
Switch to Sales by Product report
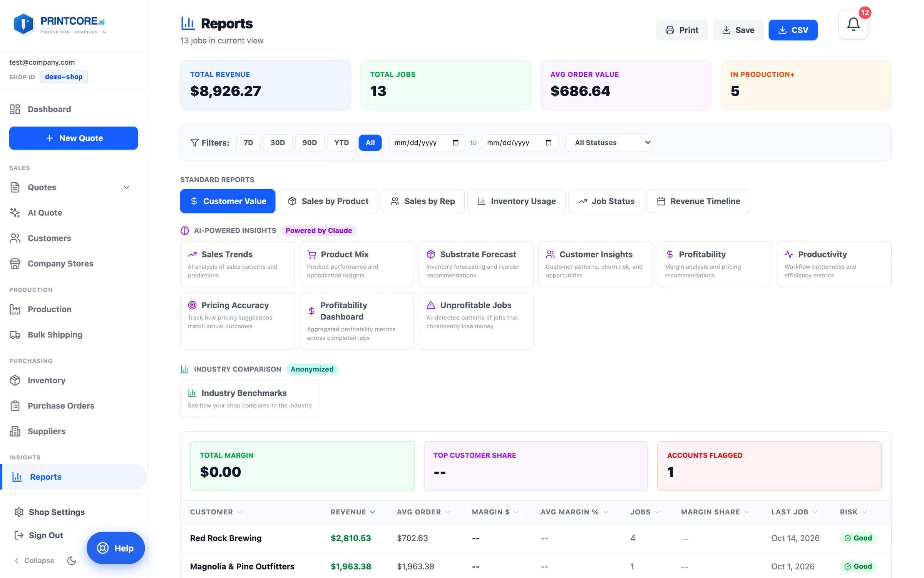pyautogui.click(x=328, y=201)
